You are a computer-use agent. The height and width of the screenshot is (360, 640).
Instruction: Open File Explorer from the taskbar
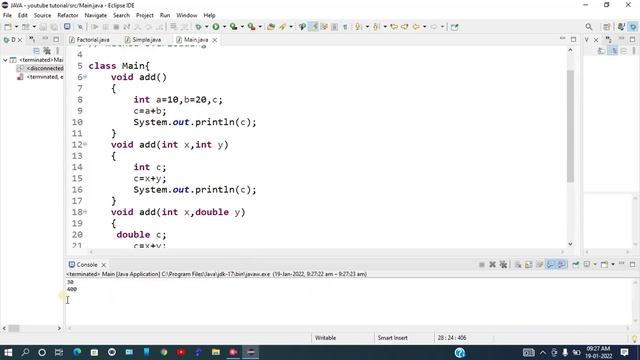click(216, 352)
